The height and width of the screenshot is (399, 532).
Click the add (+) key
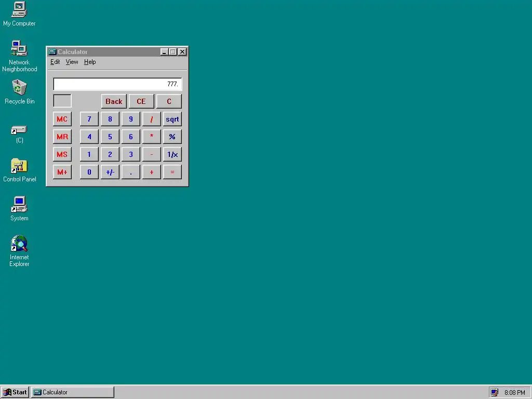[152, 172]
